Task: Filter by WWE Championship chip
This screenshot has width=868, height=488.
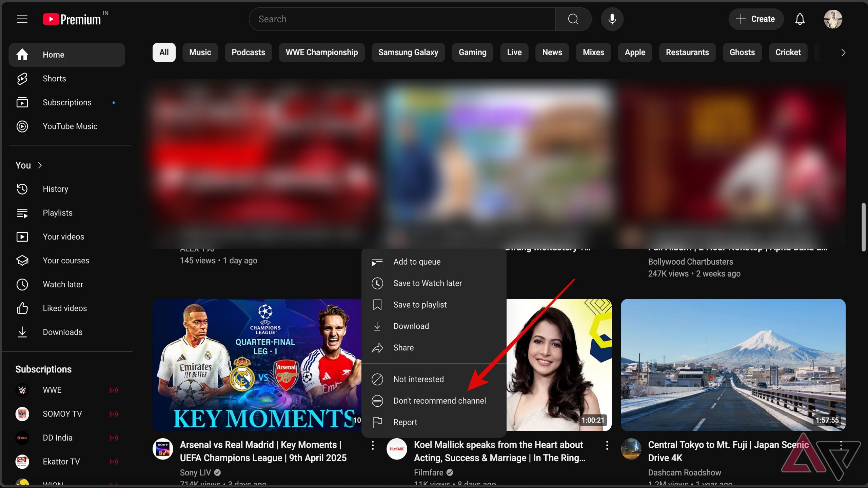Action: pos(321,53)
